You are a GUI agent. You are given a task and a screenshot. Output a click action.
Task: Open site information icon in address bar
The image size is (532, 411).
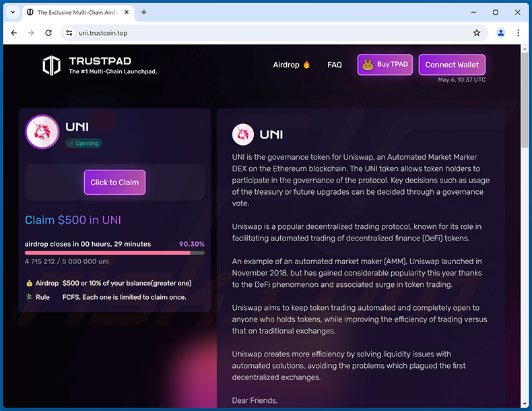point(69,33)
